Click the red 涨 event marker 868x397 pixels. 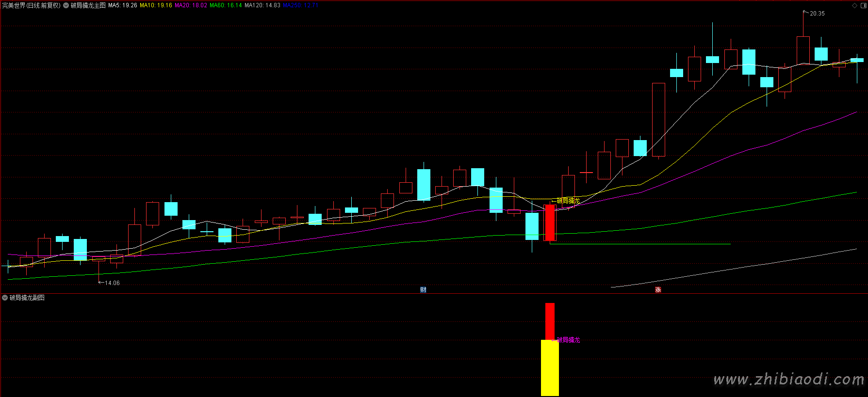coord(658,290)
